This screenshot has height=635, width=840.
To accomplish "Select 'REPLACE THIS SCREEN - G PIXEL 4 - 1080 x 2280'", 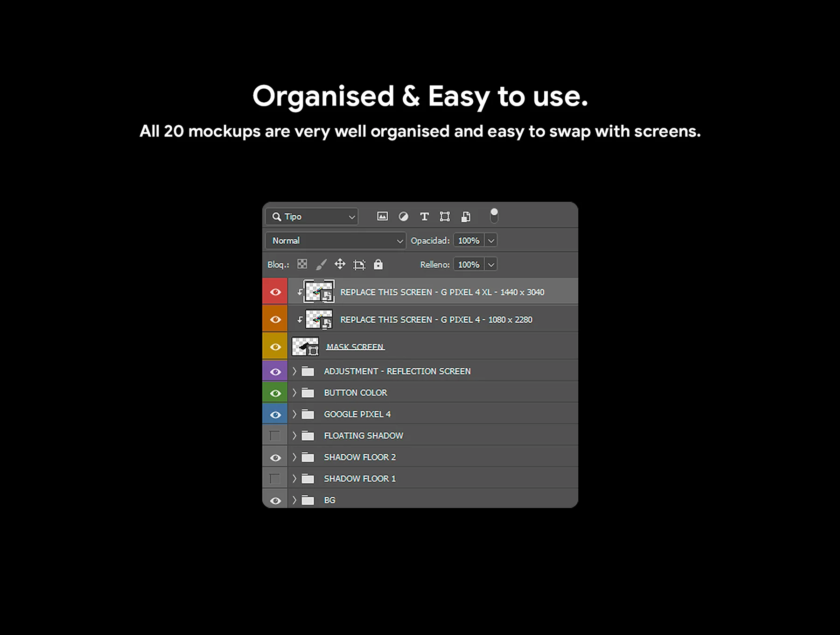I will (436, 320).
